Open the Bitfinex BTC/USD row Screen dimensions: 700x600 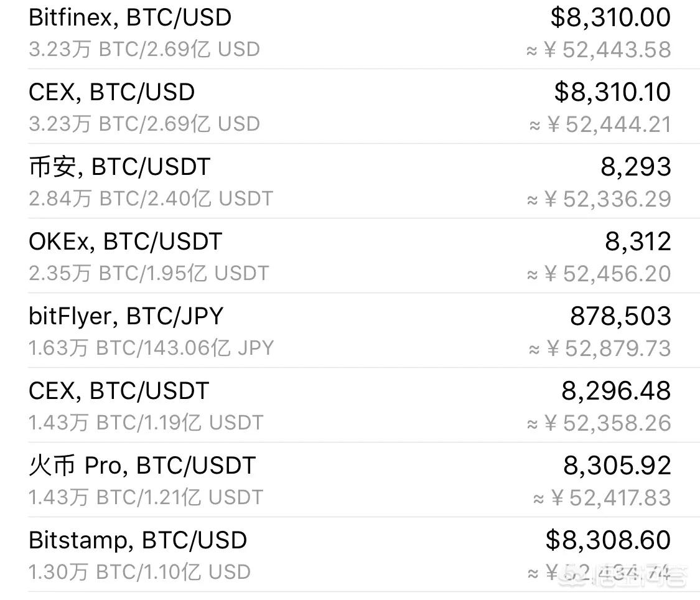tap(130, 17)
